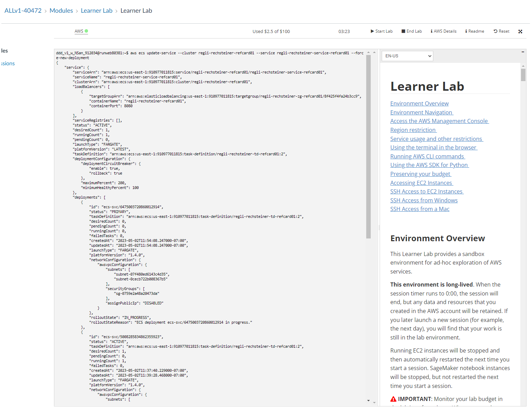Click the Running AWS CLI commands link
Viewport: 532px width, 413px height.
pos(427,156)
